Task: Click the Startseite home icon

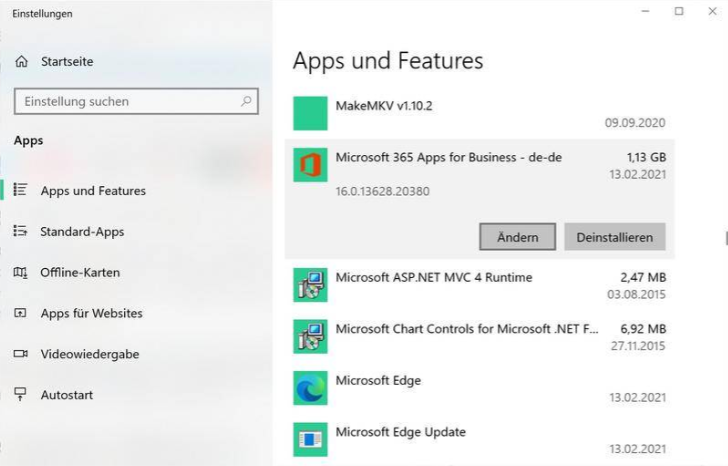Action: [x=21, y=61]
